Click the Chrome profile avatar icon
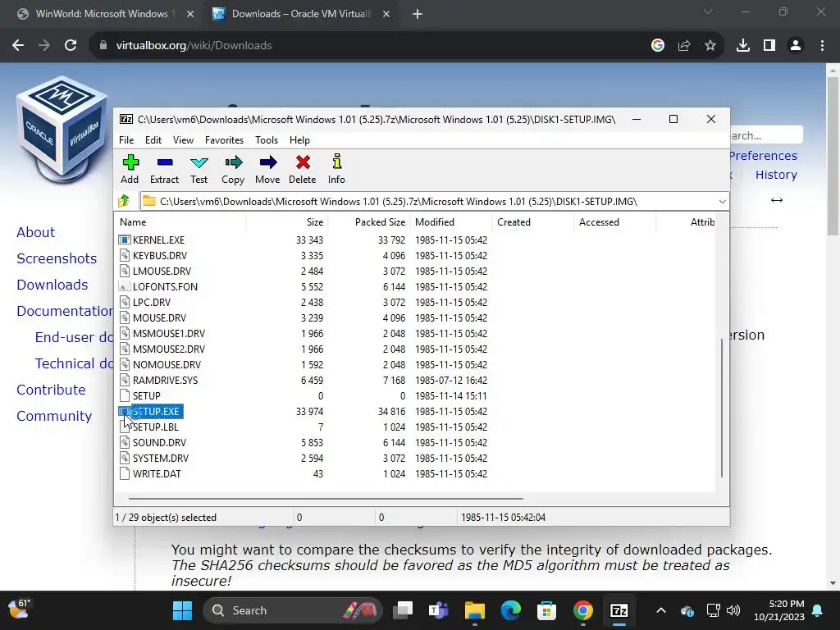This screenshot has width=840, height=630. 796,46
